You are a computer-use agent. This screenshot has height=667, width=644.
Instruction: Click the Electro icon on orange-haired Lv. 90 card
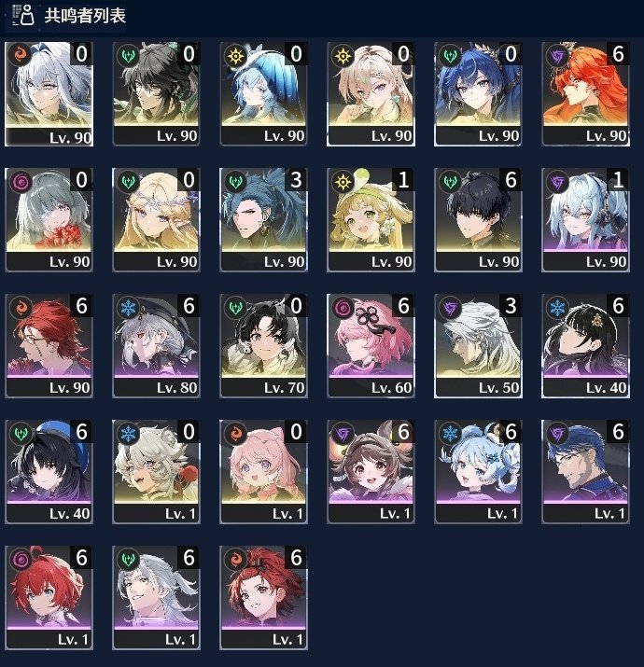(557, 55)
